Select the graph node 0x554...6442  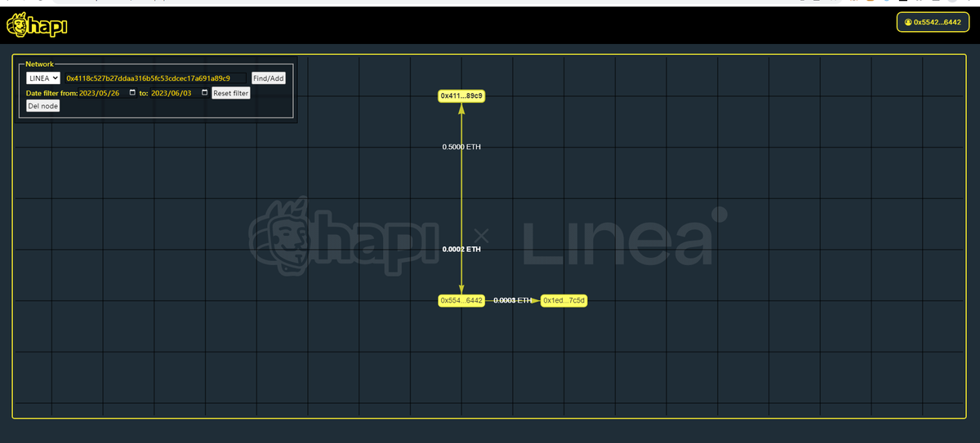(x=461, y=301)
